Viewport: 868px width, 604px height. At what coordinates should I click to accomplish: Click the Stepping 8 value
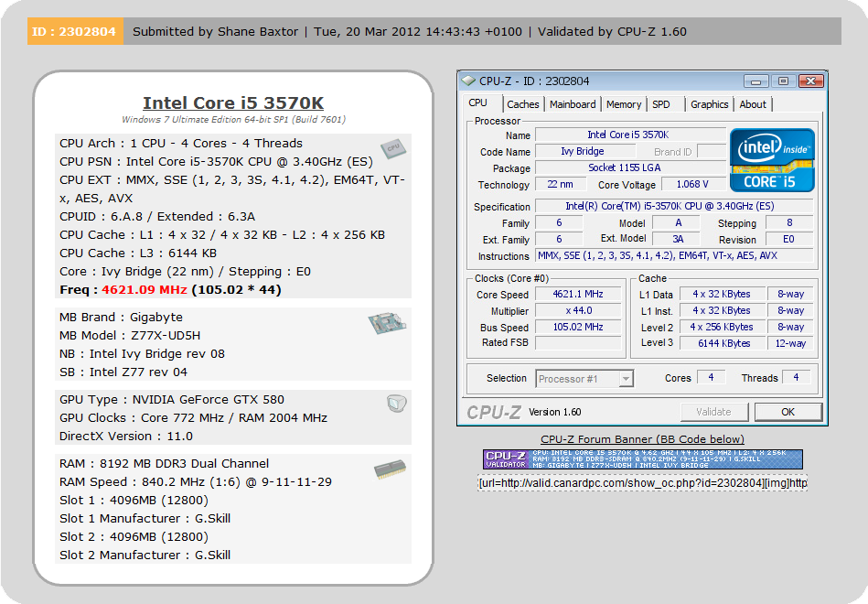click(x=789, y=222)
